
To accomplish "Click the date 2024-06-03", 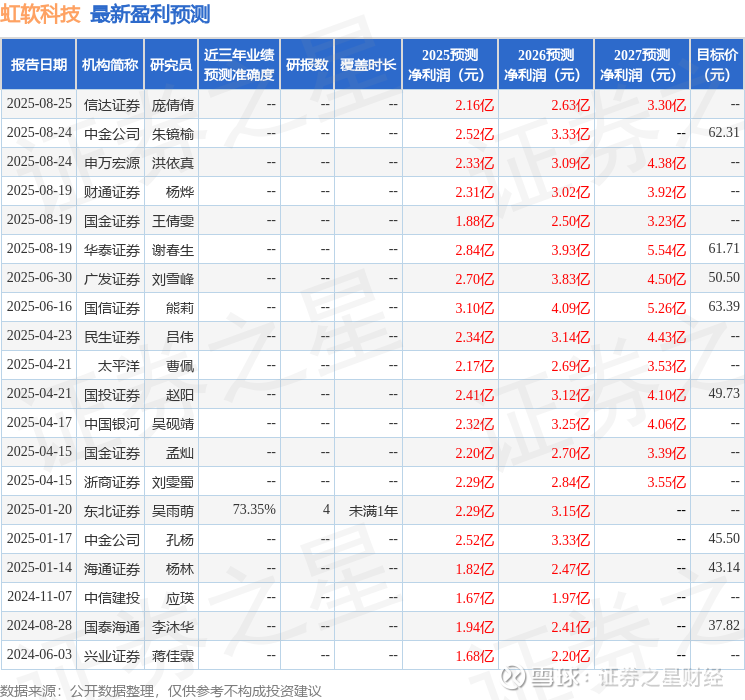I will (39, 654).
